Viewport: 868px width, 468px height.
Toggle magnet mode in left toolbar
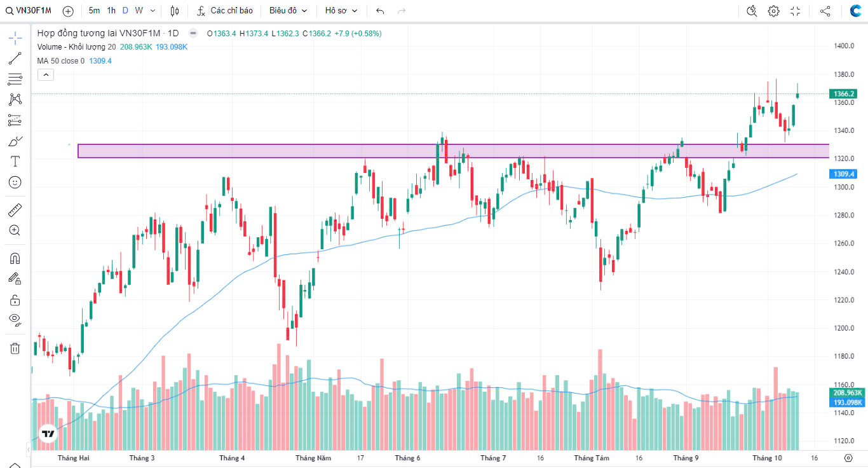[15, 258]
